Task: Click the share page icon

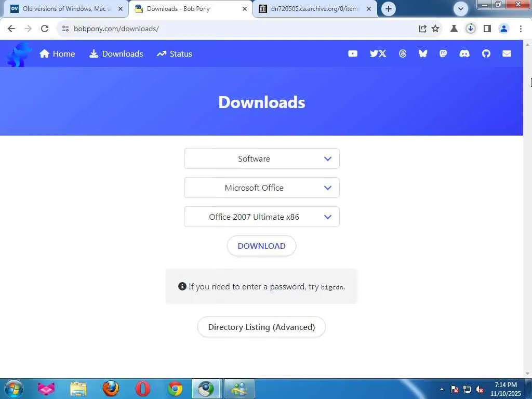Action: (422, 29)
